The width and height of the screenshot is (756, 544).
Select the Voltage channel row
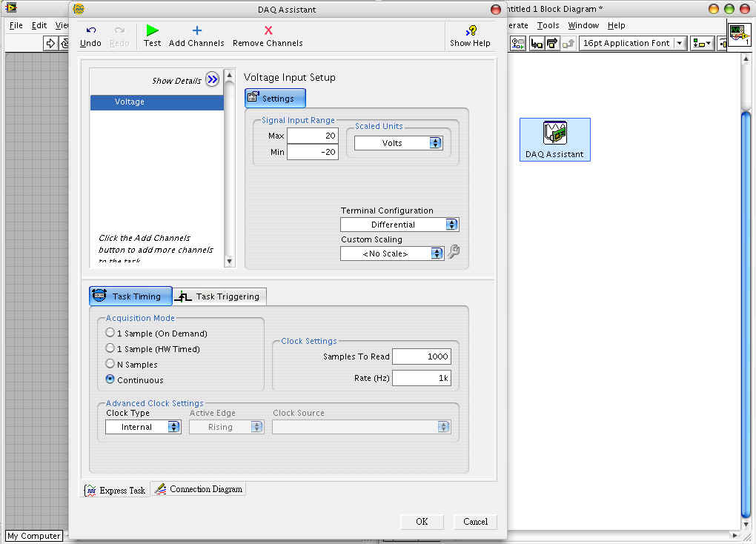156,102
